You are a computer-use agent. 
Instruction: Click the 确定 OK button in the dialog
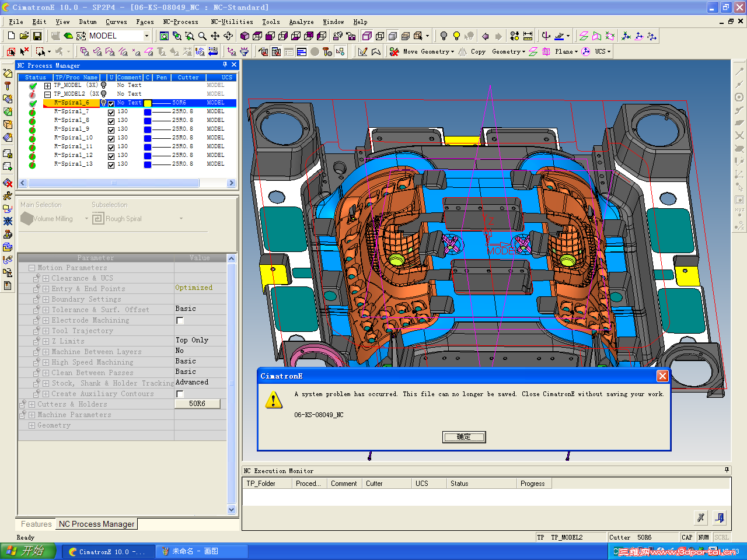coord(464,437)
